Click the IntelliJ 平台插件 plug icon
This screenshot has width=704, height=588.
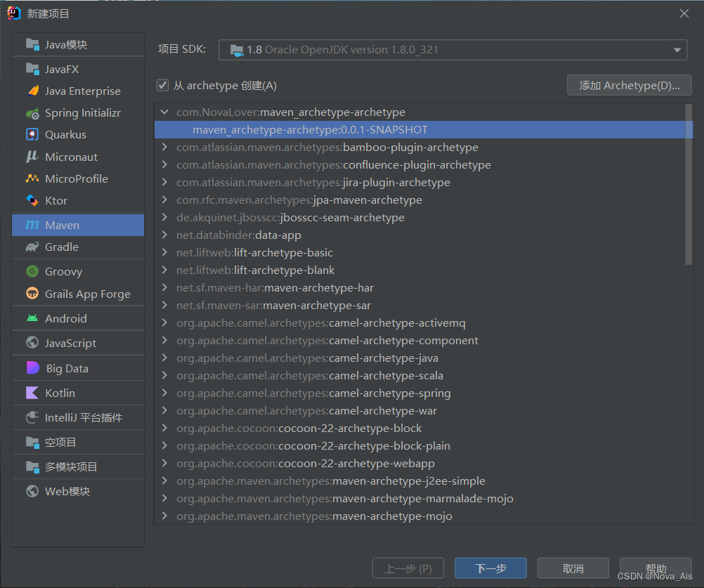click(32, 417)
